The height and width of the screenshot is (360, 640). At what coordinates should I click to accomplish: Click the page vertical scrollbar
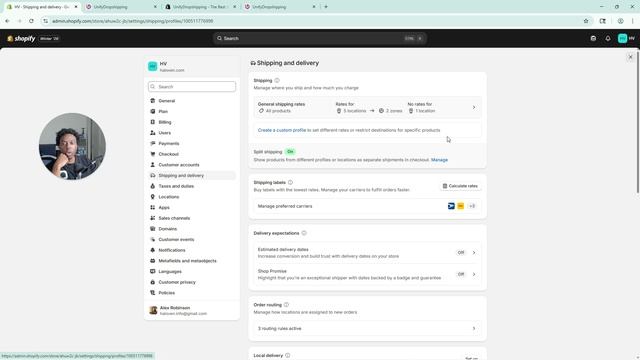pos(638,122)
